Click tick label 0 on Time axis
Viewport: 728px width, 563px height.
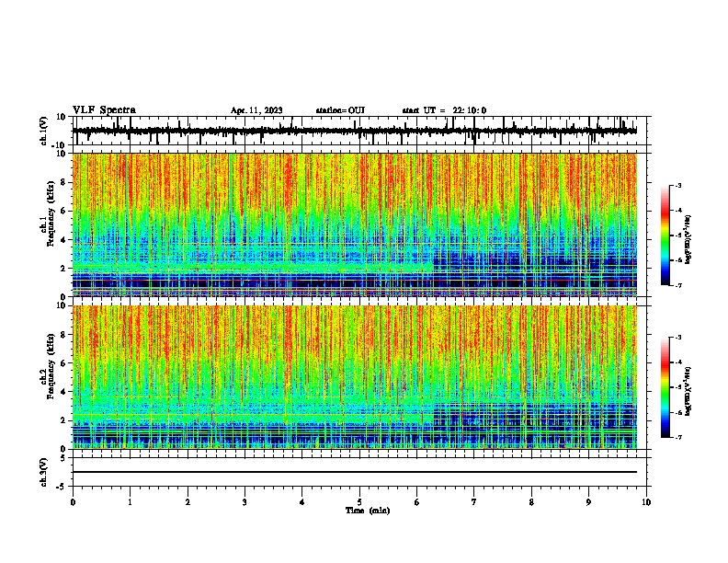click(x=73, y=502)
